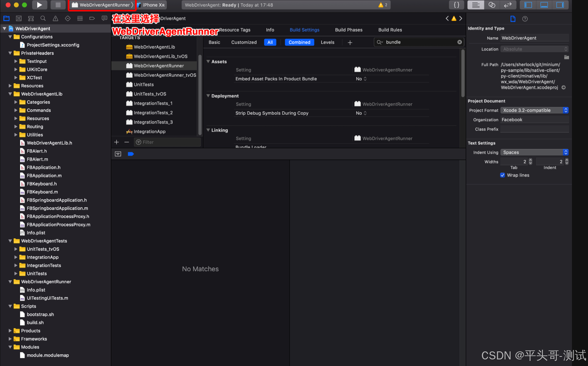The image size is (588, 366).
Task: Add a new target with plus
Action: click(117, 142)
